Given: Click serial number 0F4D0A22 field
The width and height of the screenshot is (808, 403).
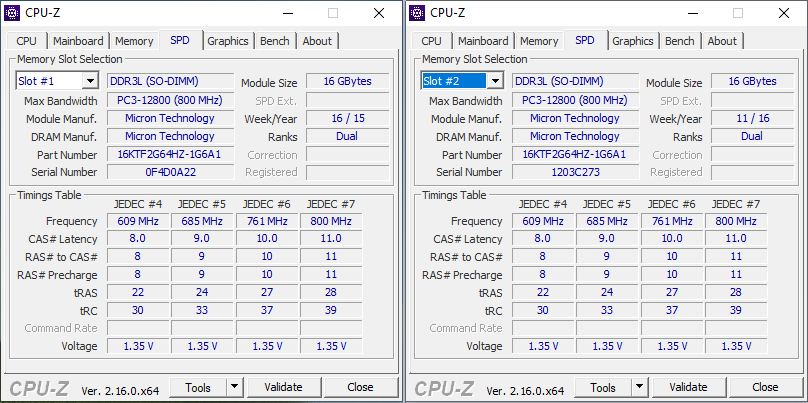Looking at the screenshot, I should 171,172.
